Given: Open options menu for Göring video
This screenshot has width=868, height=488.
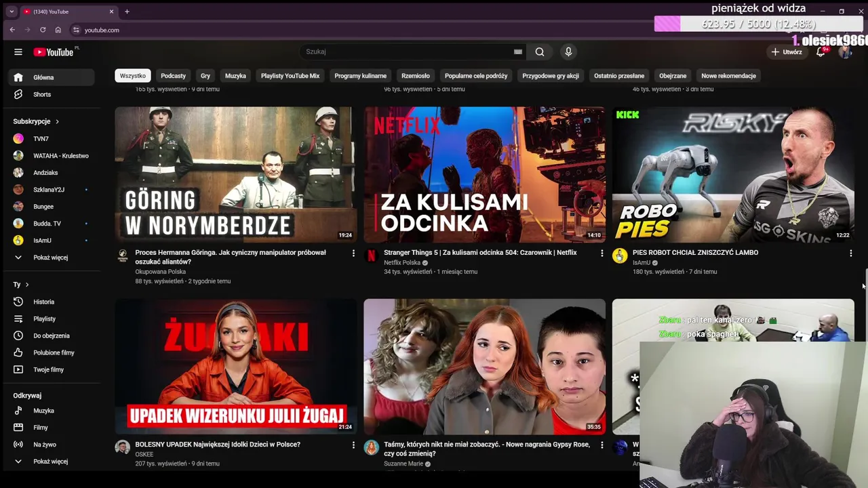Looking at the screenshot, I should tap(353, 253).
